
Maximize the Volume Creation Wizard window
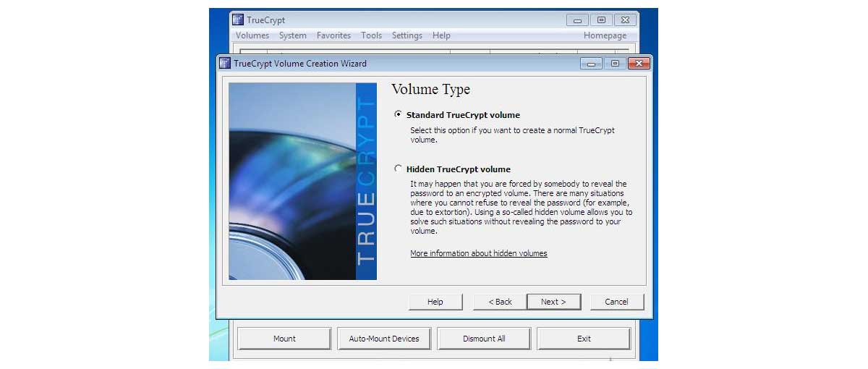coord(615,64)
